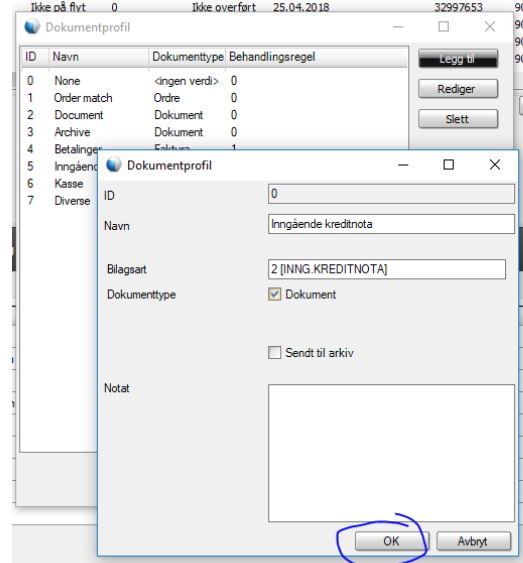Sort list by the ID column header

(x=35, y=57)
